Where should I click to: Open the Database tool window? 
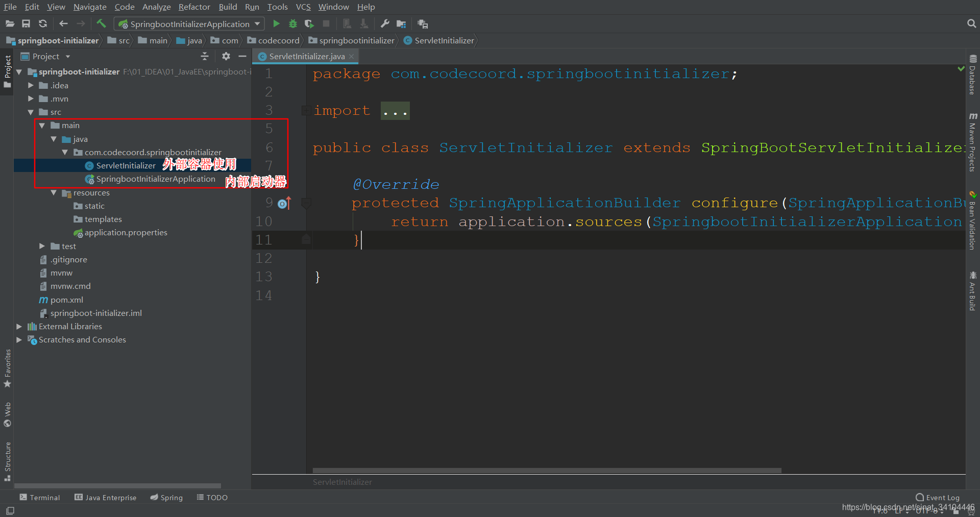(x=973, y=77)
